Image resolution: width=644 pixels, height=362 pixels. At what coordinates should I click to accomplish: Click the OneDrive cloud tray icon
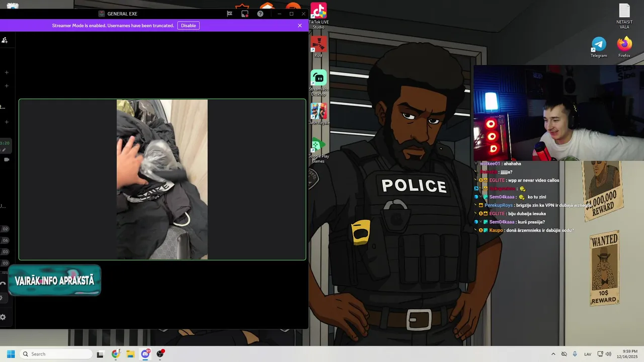tap(564, 354)
